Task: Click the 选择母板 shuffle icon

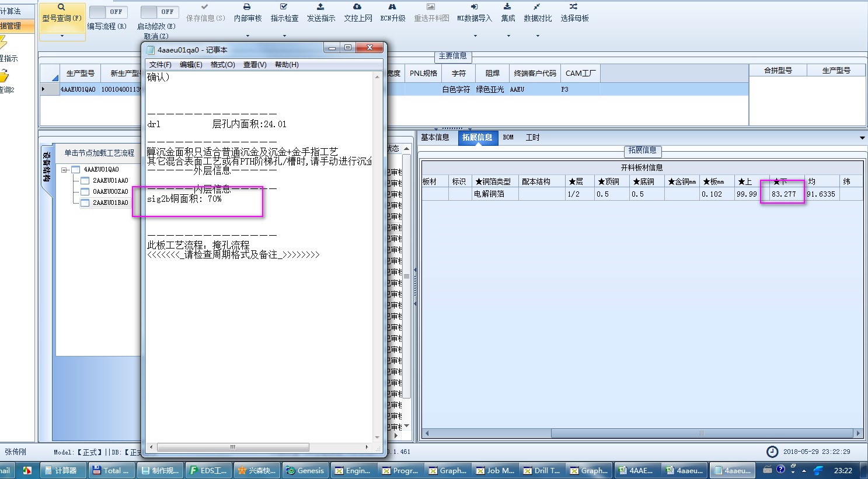Action: pyautogui.click(x=574, y=6)
